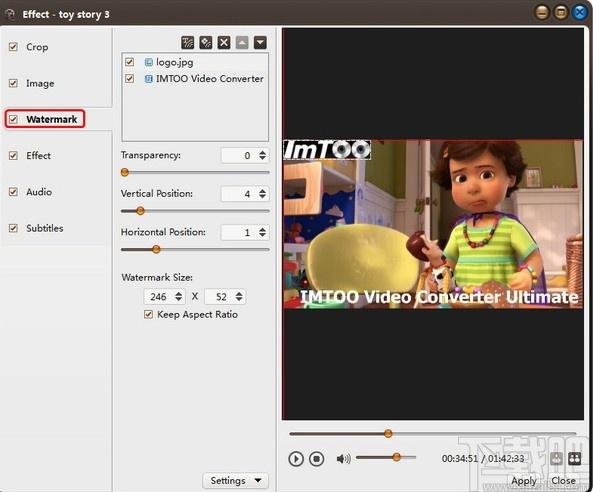This screenshot has width=593, height=492.
Task: Play the video preview
Action: coord(296,459)
